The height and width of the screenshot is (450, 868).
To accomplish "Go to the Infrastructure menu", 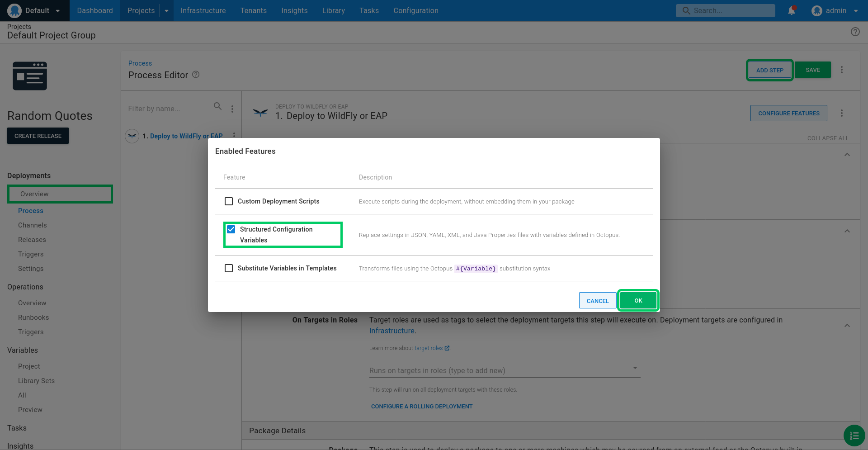I will pyautogui.click(x=203, y=10).
